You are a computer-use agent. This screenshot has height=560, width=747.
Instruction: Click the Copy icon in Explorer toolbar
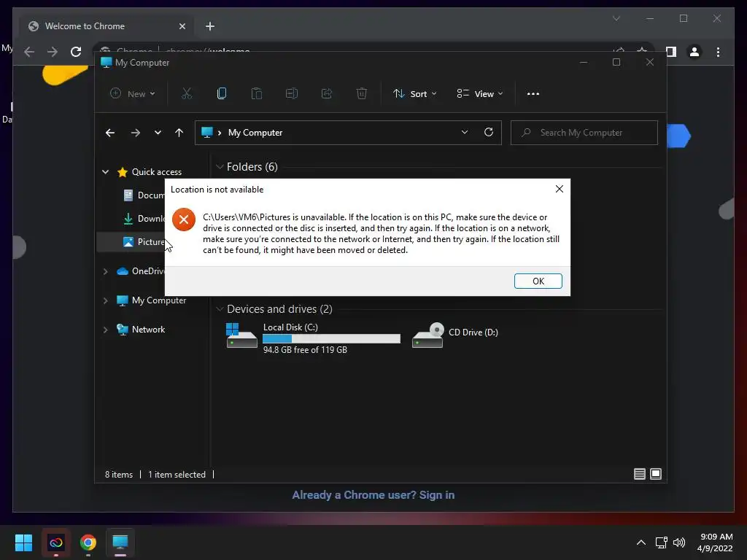coord(222,94)
